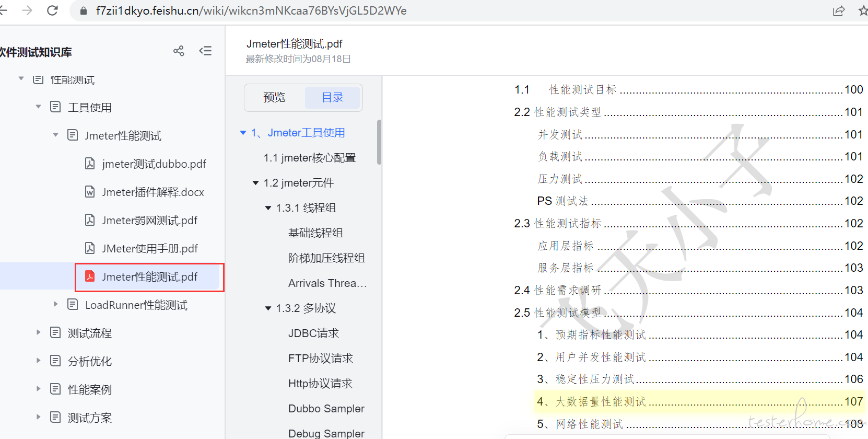This screenshot has width=868, height=439.
Task: Expand the 测试方案 node
Action: [x=38, y=417]
